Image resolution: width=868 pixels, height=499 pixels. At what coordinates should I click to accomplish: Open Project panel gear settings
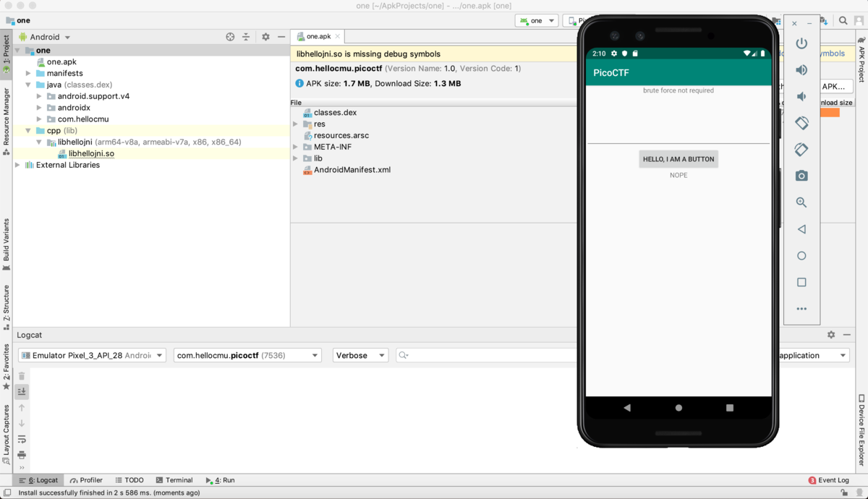point(265,37)
